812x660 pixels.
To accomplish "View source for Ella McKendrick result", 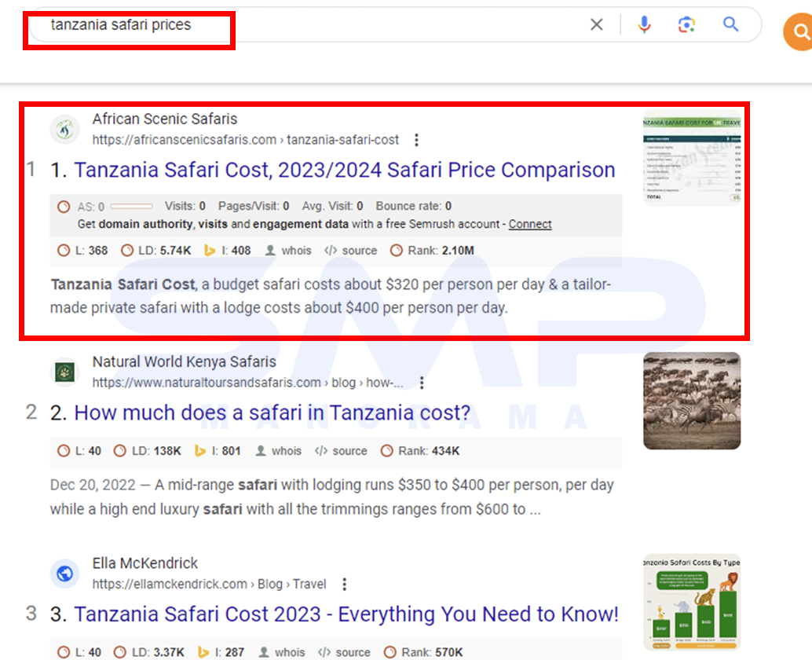I will (x=344, y=652).
